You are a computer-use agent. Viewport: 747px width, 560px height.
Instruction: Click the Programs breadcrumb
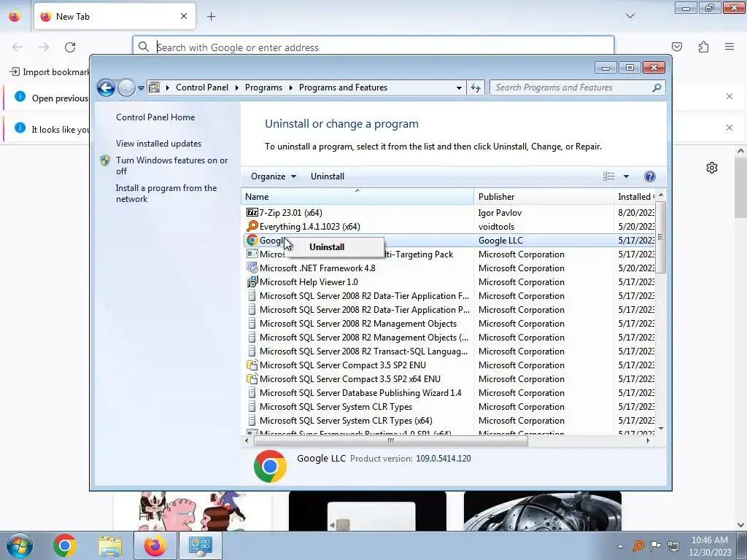[x=263, y=87]
